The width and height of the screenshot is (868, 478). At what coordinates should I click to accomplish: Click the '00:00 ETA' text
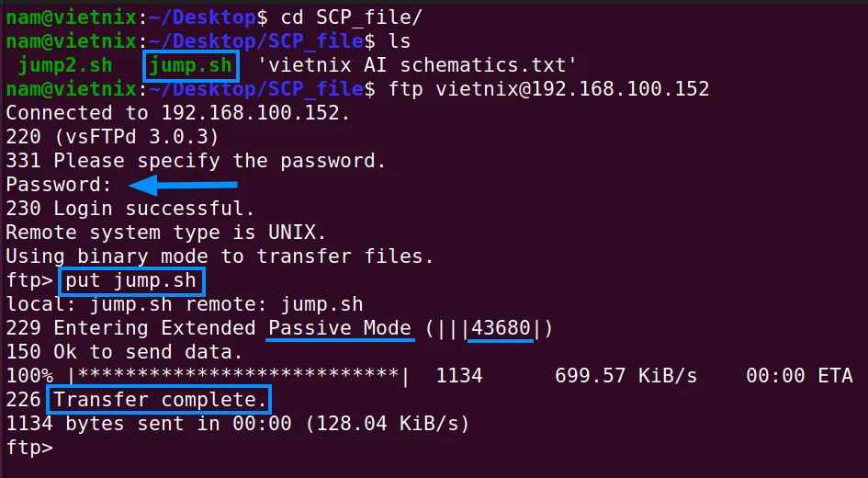click(799, 376)
